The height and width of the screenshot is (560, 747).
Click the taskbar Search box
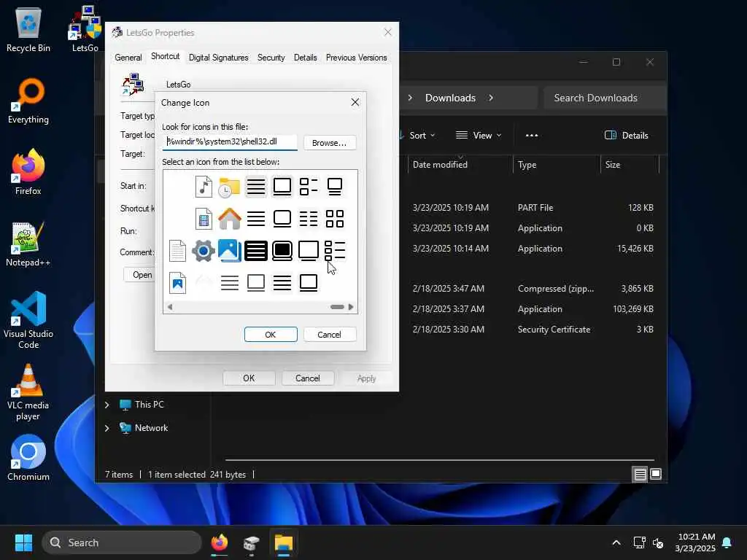point(122,542)
